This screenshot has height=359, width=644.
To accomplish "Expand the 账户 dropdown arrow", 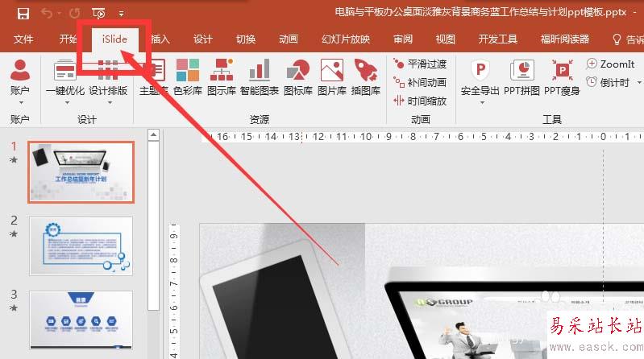I will coord(21,102).
